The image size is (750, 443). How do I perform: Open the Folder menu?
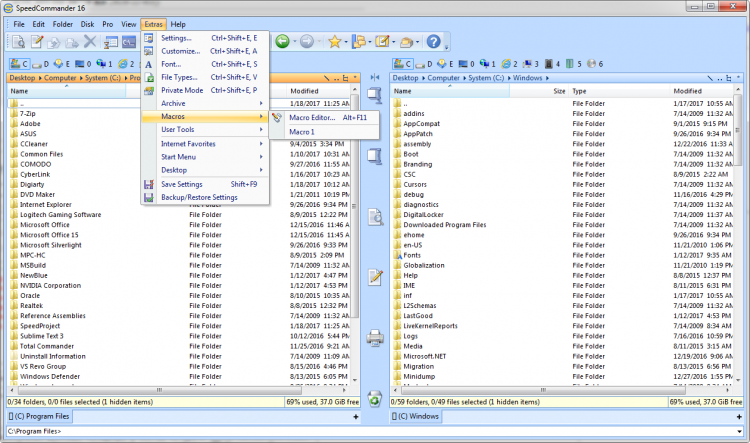[63, 24]
